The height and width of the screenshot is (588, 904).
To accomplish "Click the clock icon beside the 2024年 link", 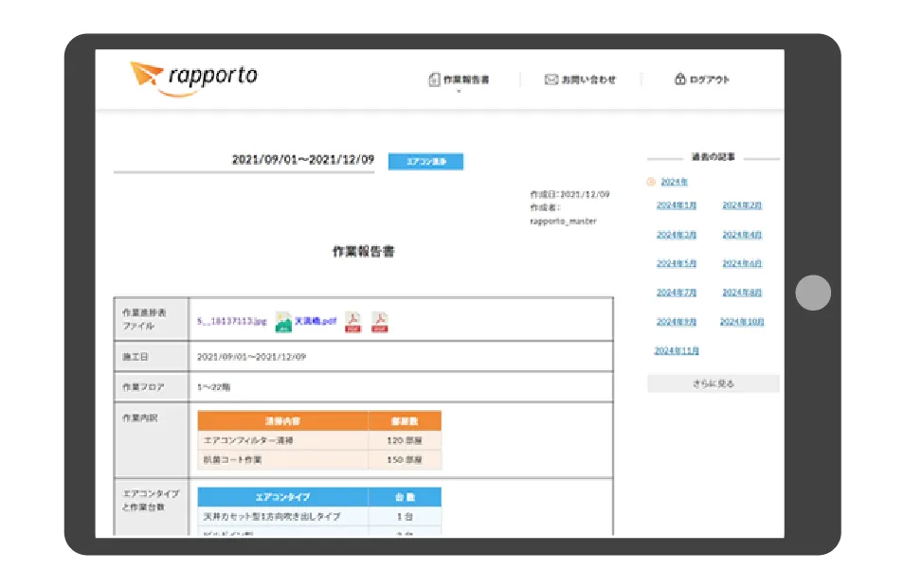I will coord(650,182).
